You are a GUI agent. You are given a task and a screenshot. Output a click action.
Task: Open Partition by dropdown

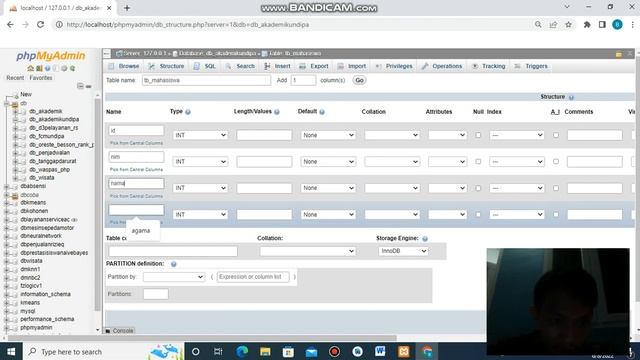(x=173, y=277)
